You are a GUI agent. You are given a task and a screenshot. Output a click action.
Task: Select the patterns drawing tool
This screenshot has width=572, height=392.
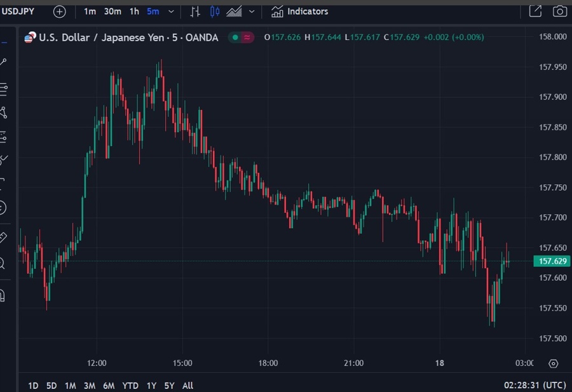[x=3, y=112]
